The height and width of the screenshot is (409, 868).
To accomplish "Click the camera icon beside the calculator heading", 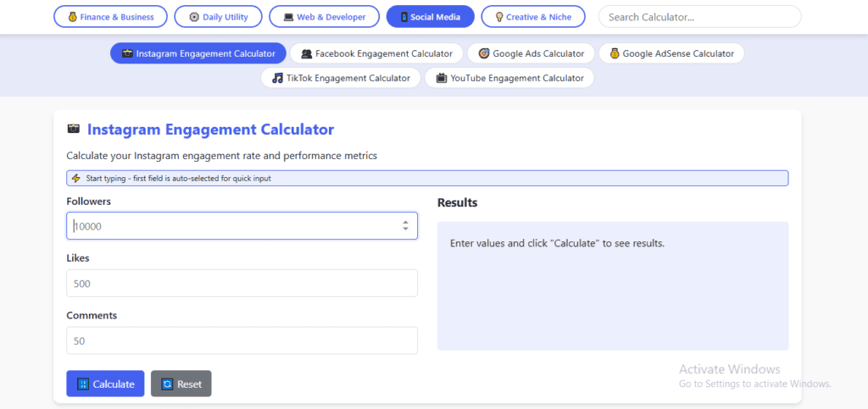I will (73, 129).
